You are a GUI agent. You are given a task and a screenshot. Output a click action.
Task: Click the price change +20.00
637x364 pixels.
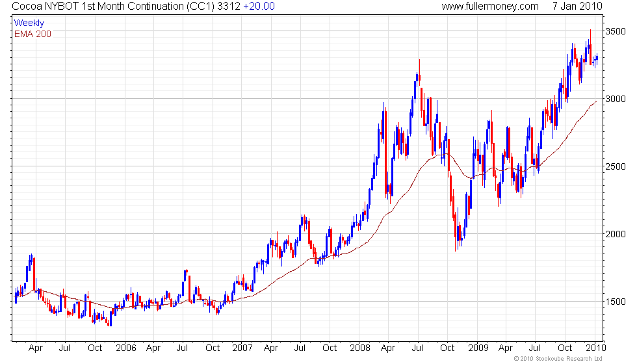(x=259, y=6)
